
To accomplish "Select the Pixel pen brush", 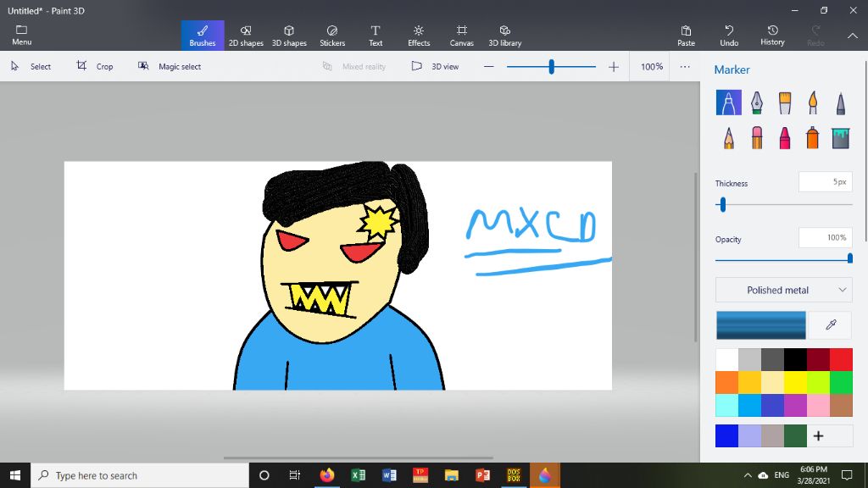I will click(840, 103).
